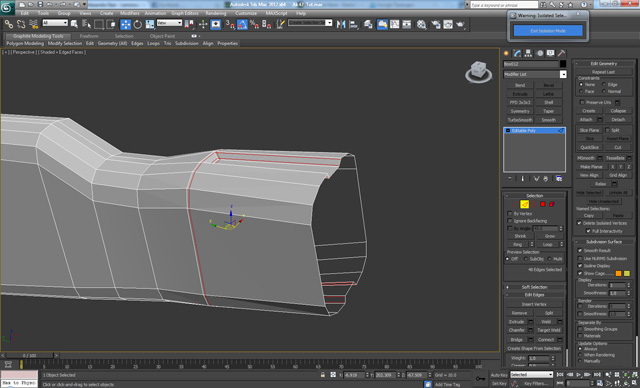
Task: Open the 3ds Max application menu logo
Action: coord(7,7)
